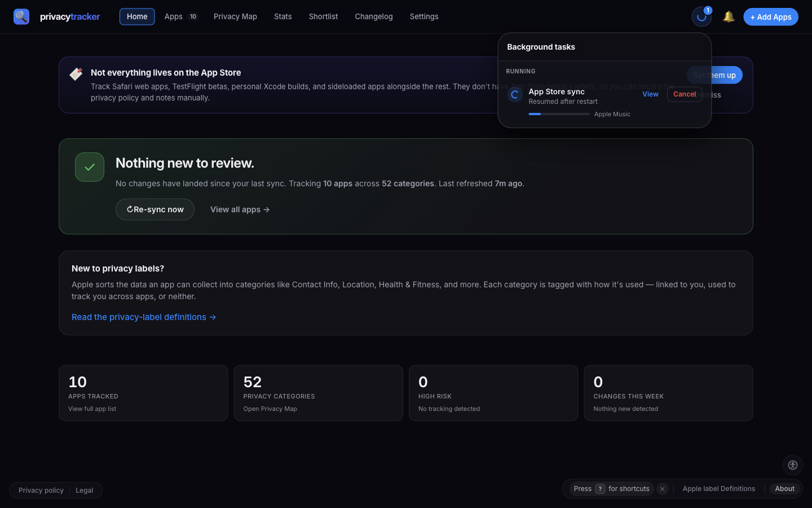
Task: Click the "Nothing new to review." heading
Action: pyautogui.click(x=185, y=163)
